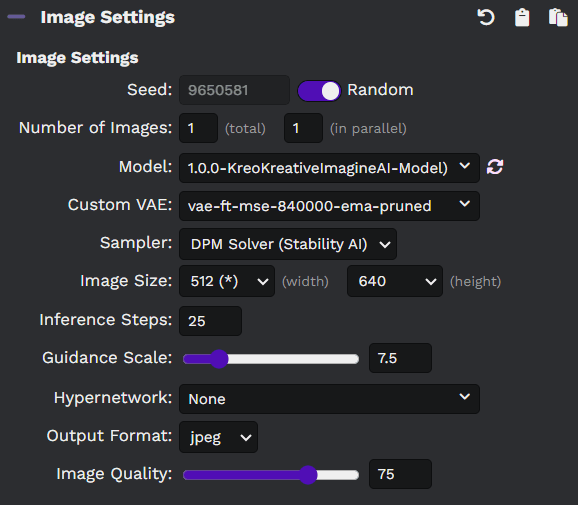This screenshot has height=505, width=578.
Task: Collapse the Image Settings panel
Action: 16,17
